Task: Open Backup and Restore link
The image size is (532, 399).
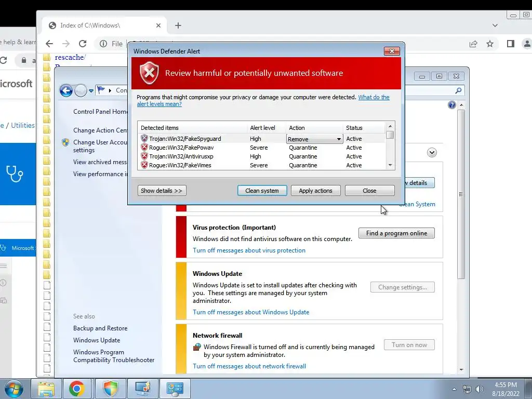Action: point(100,328)
